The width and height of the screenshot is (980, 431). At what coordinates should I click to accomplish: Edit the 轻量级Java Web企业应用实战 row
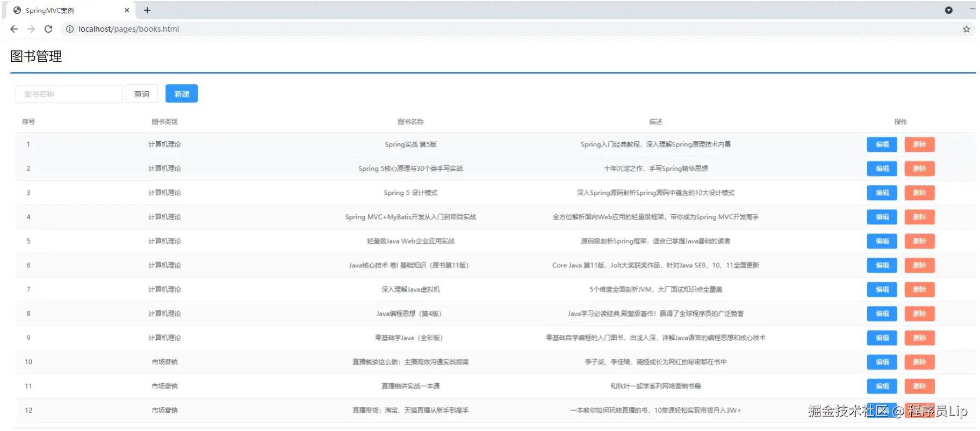pyautogui.click(x=882, y=241)
